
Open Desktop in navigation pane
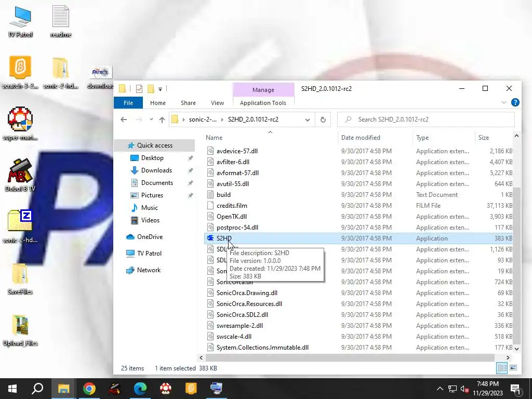(x=152, y=158)
